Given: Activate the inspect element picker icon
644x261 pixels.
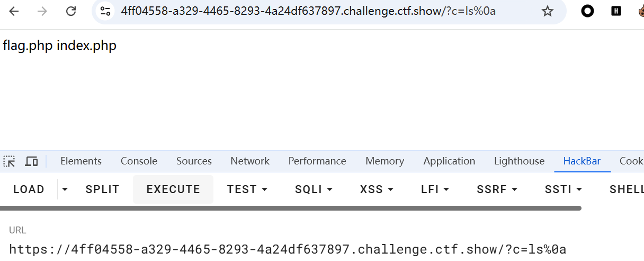Looking at the screenshot, I should (10, 161).
